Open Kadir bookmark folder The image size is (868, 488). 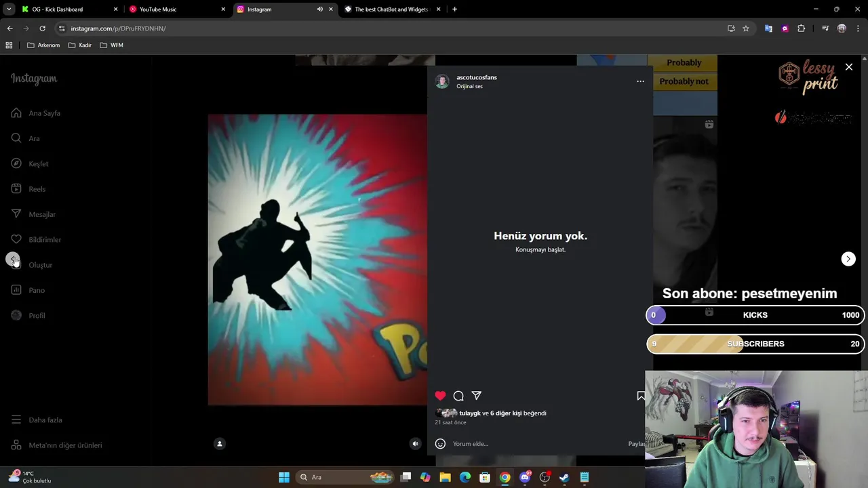[80, 45]
